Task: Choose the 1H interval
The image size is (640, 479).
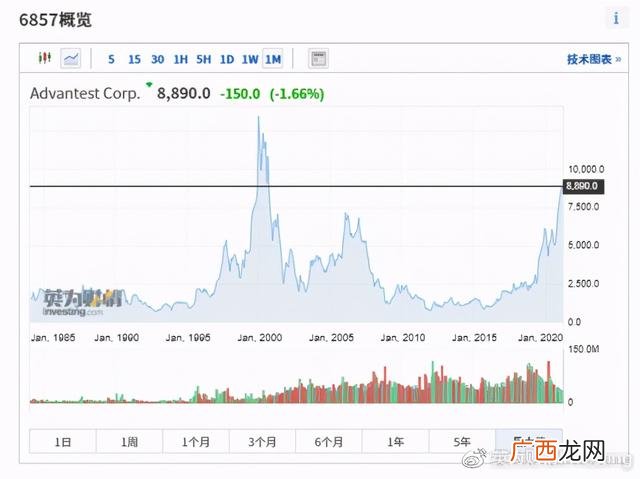Action: coord(180,59)
